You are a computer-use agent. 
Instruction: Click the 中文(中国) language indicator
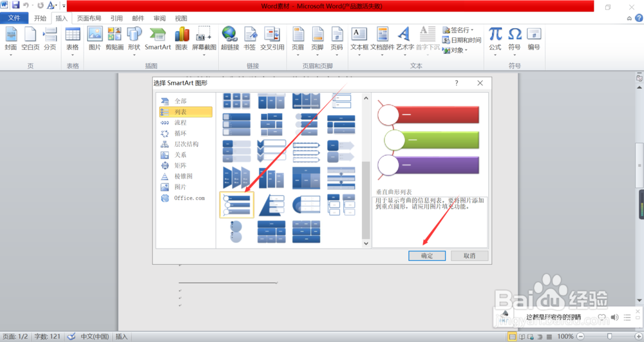tap(95, 337)
